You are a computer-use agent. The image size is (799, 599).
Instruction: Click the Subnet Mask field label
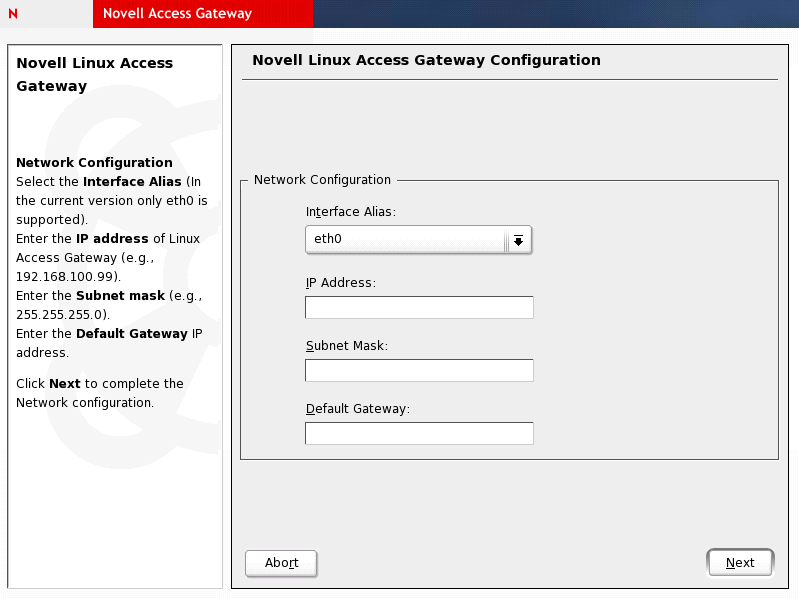pyautogui.click(x=346, y=346)
